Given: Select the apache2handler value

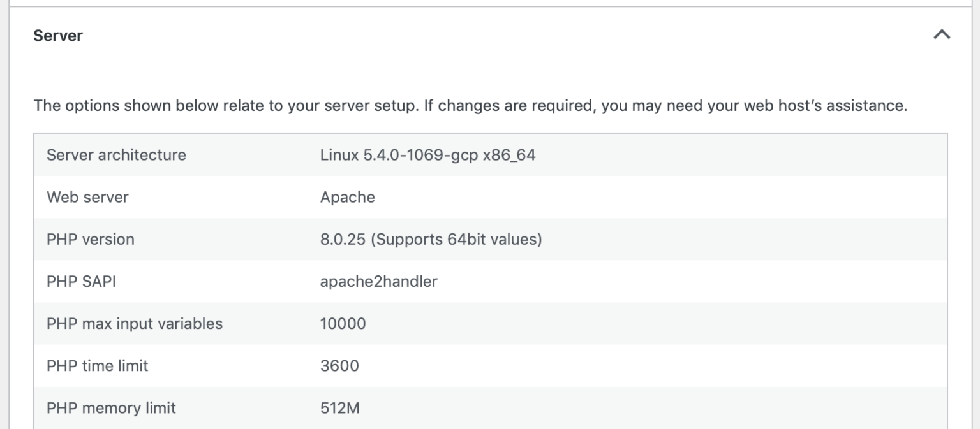Looking at the screenshot, I should click(378, 282).
